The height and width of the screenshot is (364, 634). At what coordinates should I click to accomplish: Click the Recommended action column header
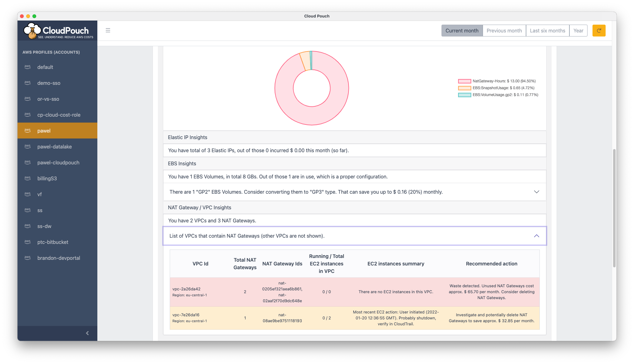pyautogui.click(x=491, y=264)
